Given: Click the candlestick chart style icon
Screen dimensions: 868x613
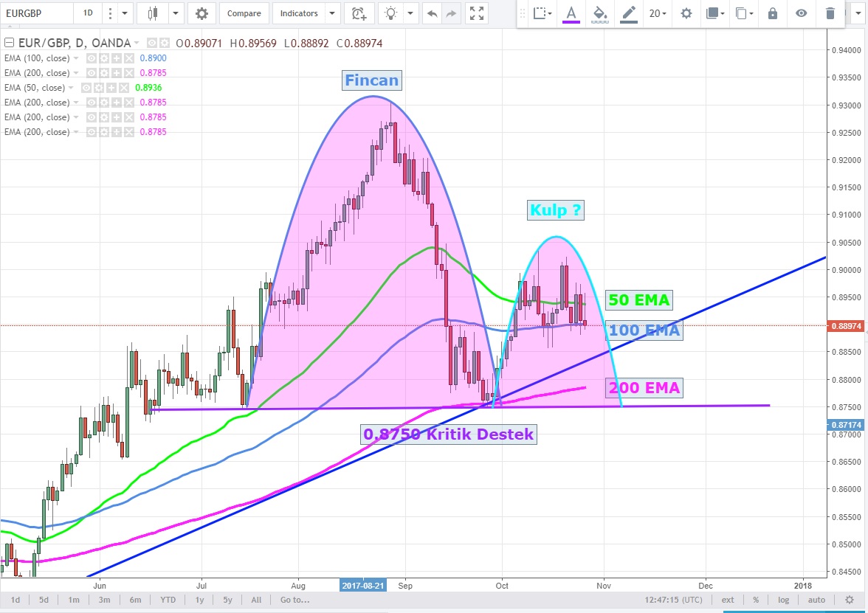Looking at the screenshot, I should (153, 13).
